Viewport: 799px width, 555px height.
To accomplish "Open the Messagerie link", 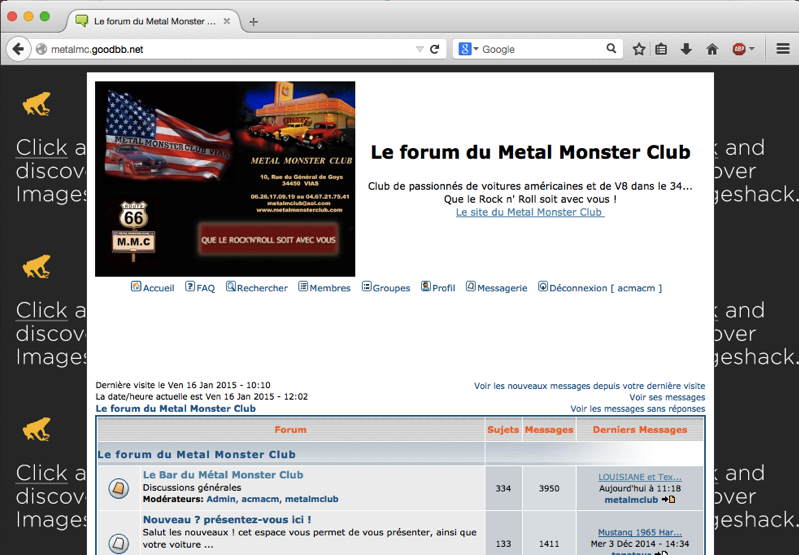I will [x=502, y=288].
